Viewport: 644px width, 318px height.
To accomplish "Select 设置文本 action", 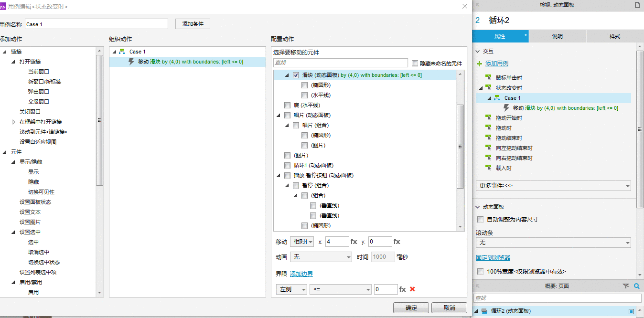I will (x=30, y=212).
